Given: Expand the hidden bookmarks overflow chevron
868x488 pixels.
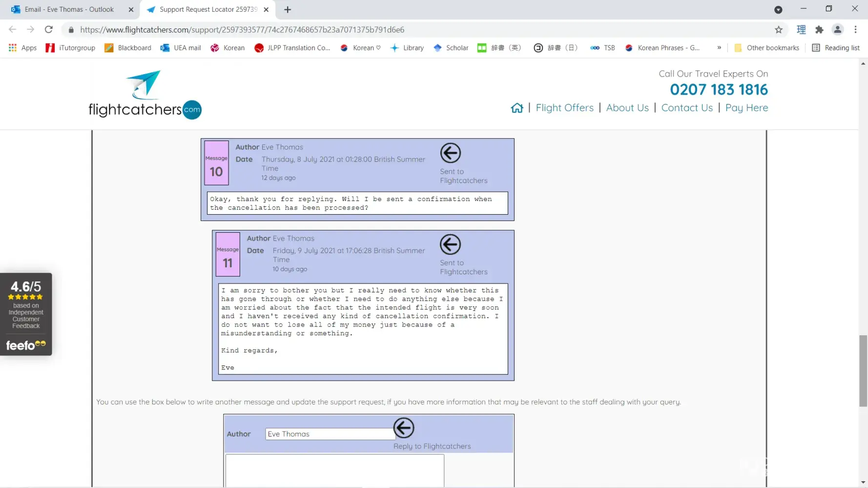Looking at the screenshot, I should coord(719,48).
